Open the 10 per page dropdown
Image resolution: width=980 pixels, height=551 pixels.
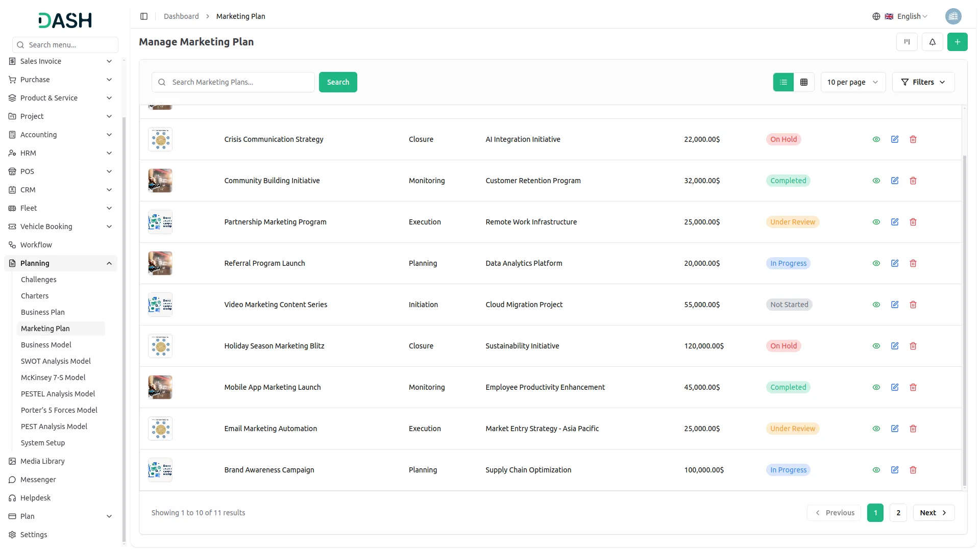(852, 82)
